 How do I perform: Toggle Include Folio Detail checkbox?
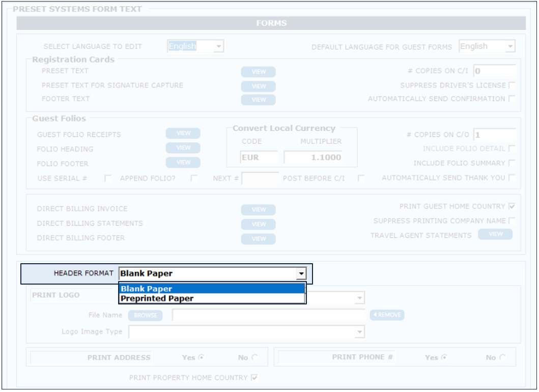(512, 149)
